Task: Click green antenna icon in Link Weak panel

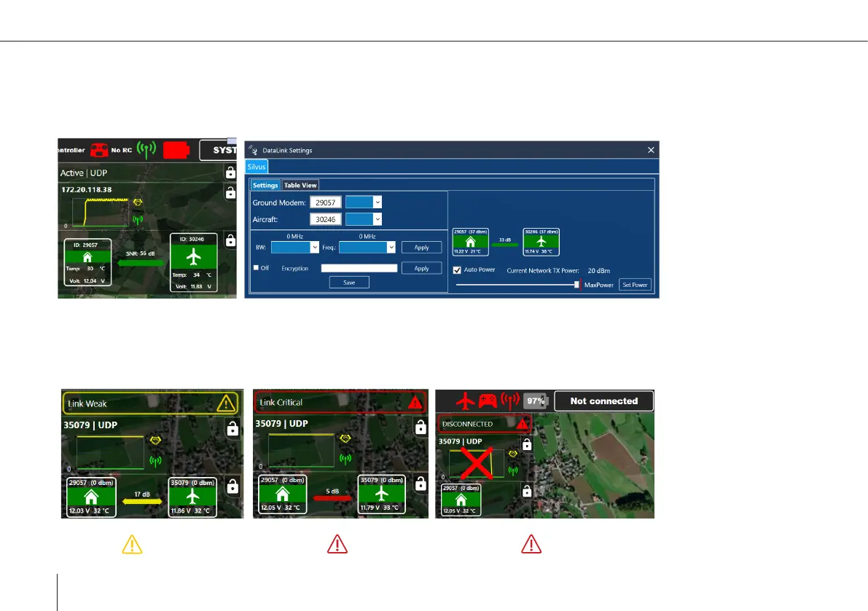Action: pos(155,461)
